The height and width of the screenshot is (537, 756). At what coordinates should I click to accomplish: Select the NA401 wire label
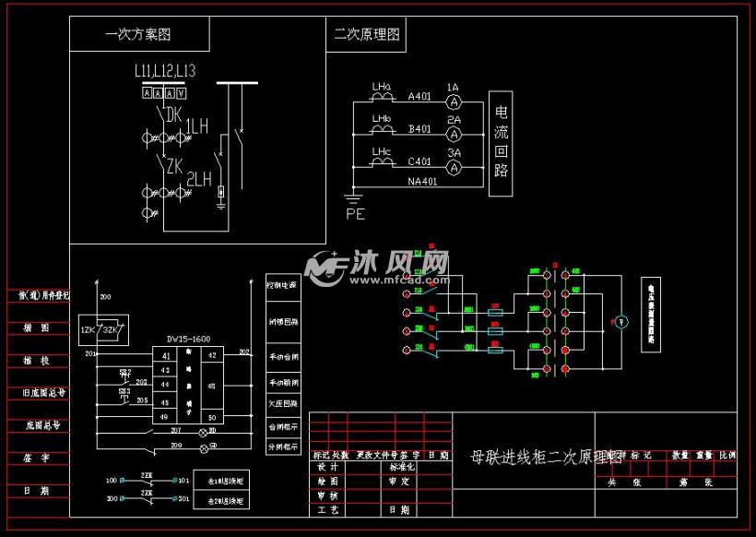pos(423,180)
